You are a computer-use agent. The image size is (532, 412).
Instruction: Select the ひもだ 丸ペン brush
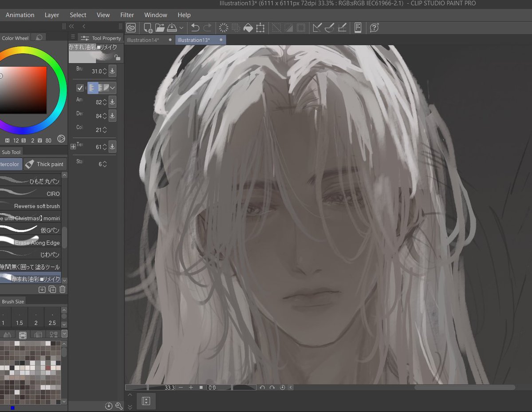click(31, 181)
